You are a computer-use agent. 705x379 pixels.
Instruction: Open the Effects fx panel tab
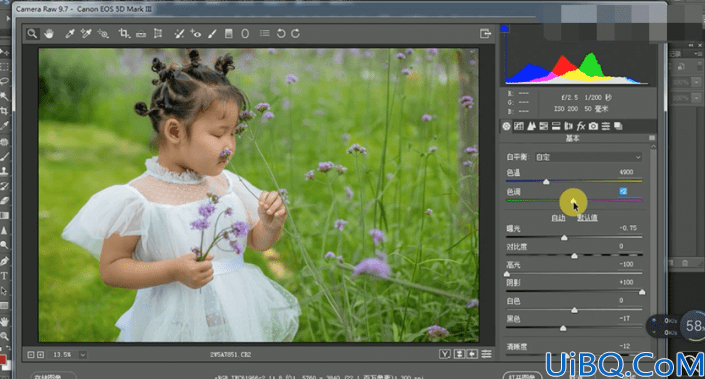pyautogui.click(x=581, y=126)
